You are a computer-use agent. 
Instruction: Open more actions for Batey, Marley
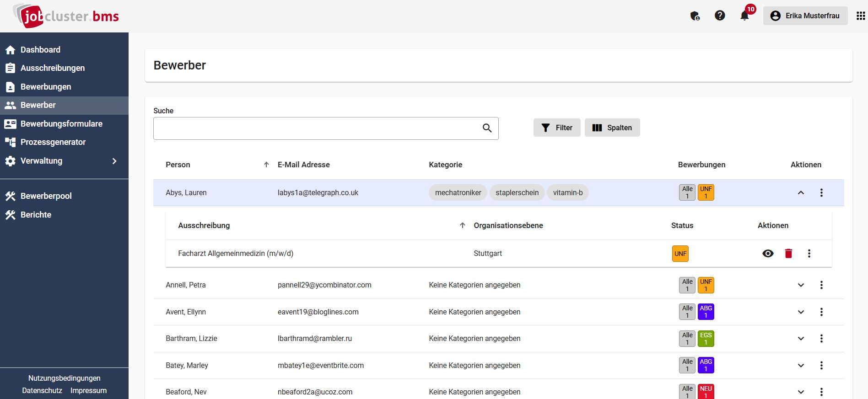(821, 365)
